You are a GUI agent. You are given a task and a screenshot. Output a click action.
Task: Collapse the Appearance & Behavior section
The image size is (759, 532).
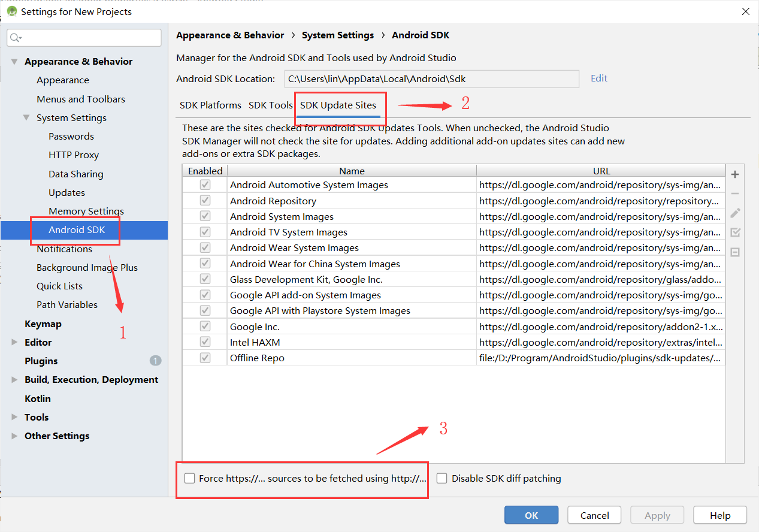pos(14,61)
